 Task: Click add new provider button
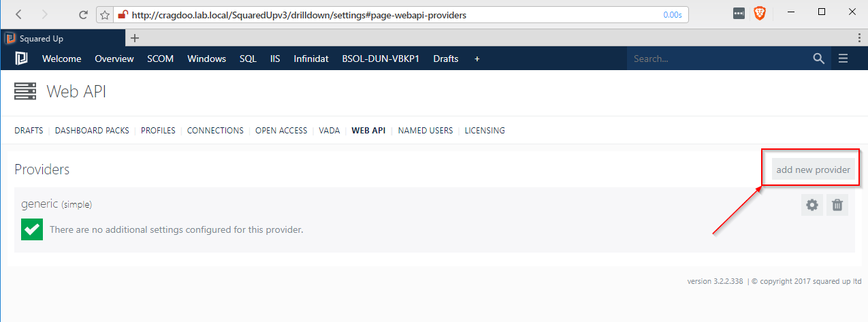coord(813,170)
